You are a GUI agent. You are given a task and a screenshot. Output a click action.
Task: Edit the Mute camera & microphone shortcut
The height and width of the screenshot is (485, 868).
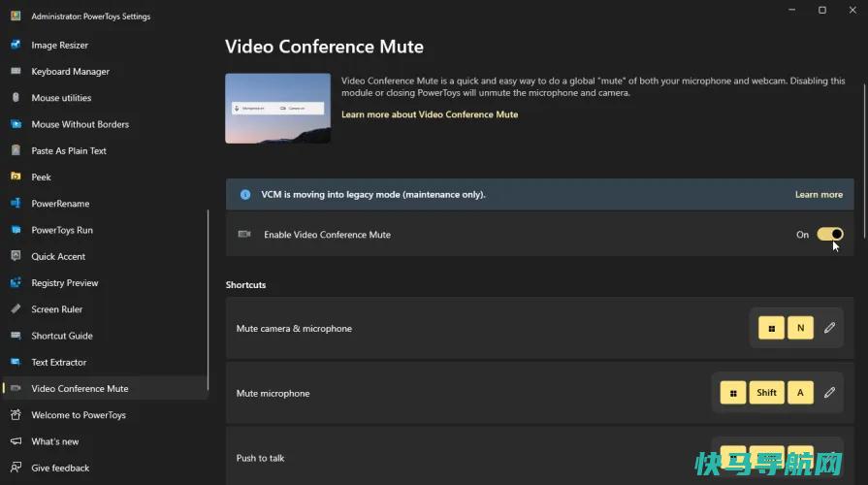point(829,328)
